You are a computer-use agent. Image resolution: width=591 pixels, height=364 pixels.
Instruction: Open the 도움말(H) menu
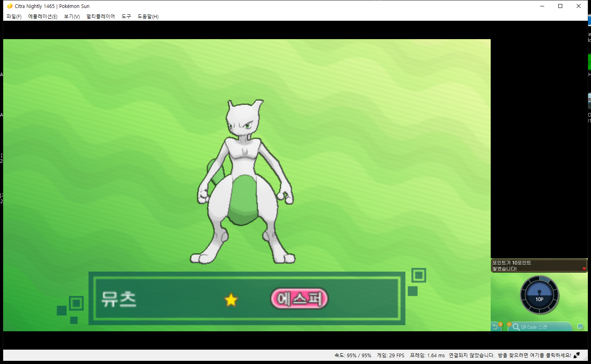tap(148, 16)
